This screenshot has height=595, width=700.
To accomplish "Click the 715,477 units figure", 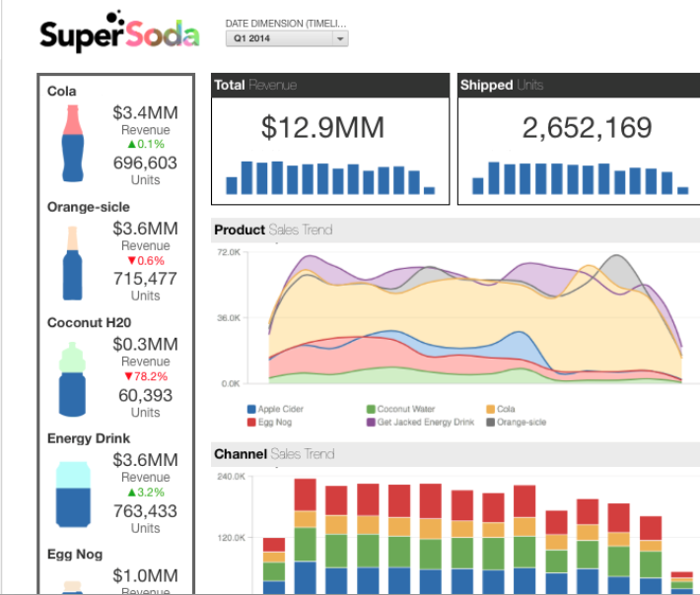I will coord(145,279).
